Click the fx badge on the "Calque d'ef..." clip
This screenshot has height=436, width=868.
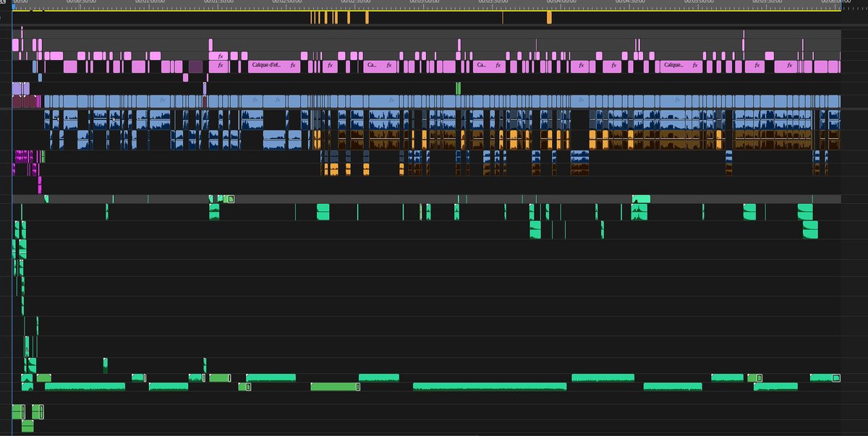[x=293, y=67]
